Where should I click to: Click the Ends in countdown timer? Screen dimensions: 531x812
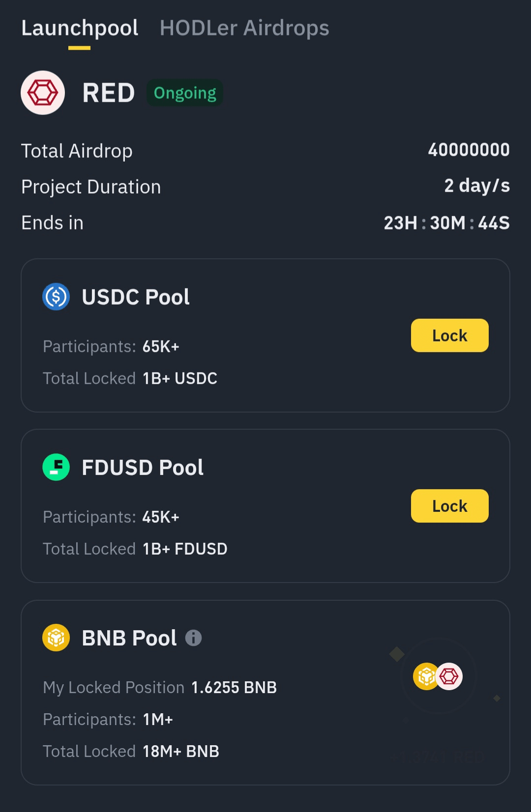coord(446,223)
